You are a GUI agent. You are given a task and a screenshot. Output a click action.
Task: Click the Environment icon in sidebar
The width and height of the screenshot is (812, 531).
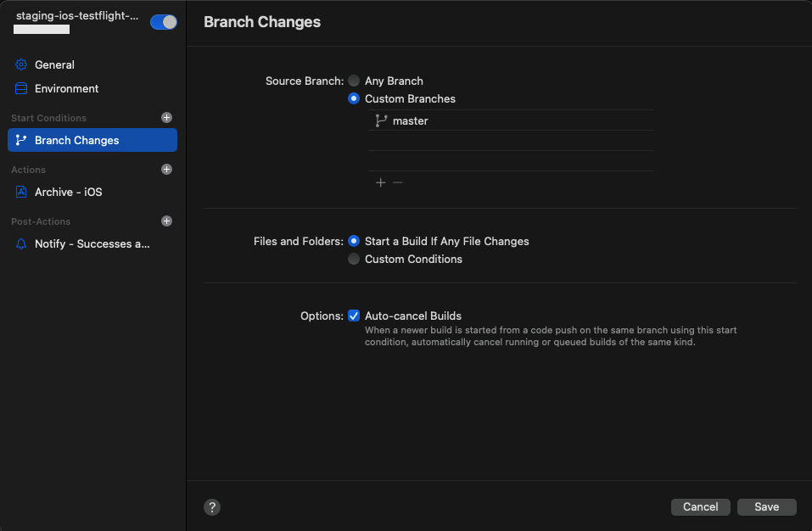click(21, 88)
